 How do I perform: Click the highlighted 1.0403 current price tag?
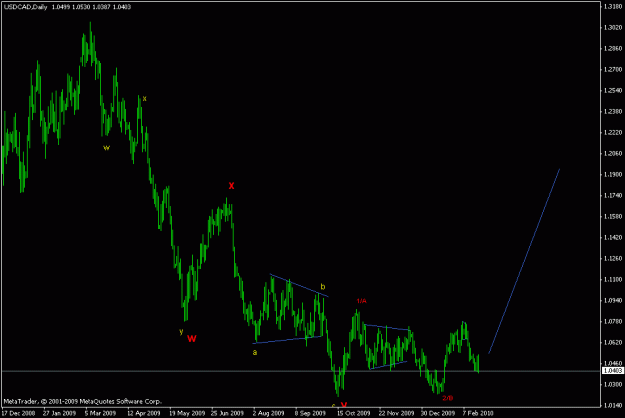click(x=613, y=371)
